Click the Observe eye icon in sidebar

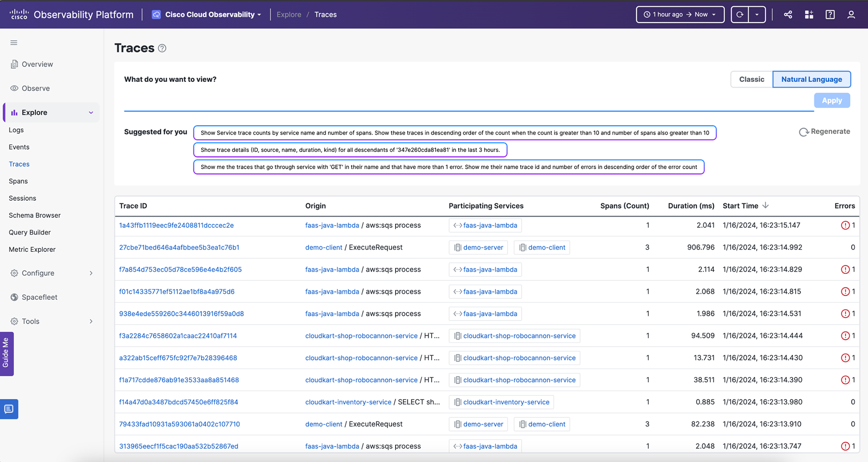[14, 88]
